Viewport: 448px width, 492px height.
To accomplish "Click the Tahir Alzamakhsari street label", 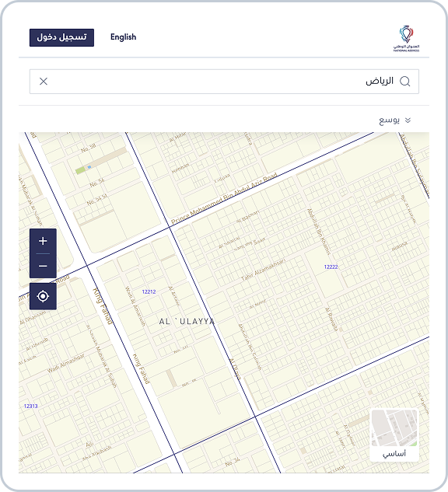I will (x=264, y=270).
